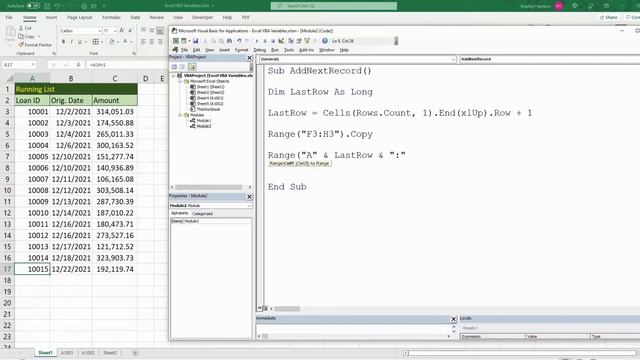The width and height of the screenshot is (640, 360).
Task: Click the Fill Color swatch
Action: click(111, 42)
